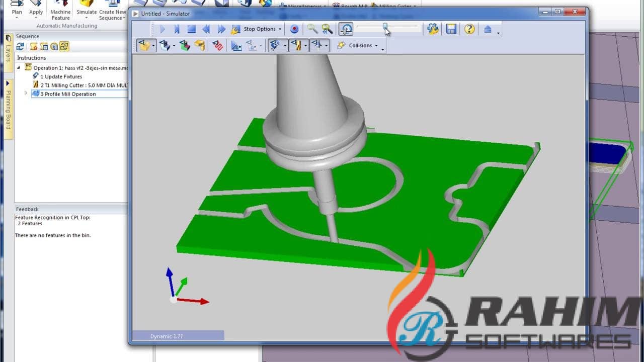The width and height of the screenshot is (644, 362).
Task: Toggle the highlighted update sequence icon
Action: (64, 46)
